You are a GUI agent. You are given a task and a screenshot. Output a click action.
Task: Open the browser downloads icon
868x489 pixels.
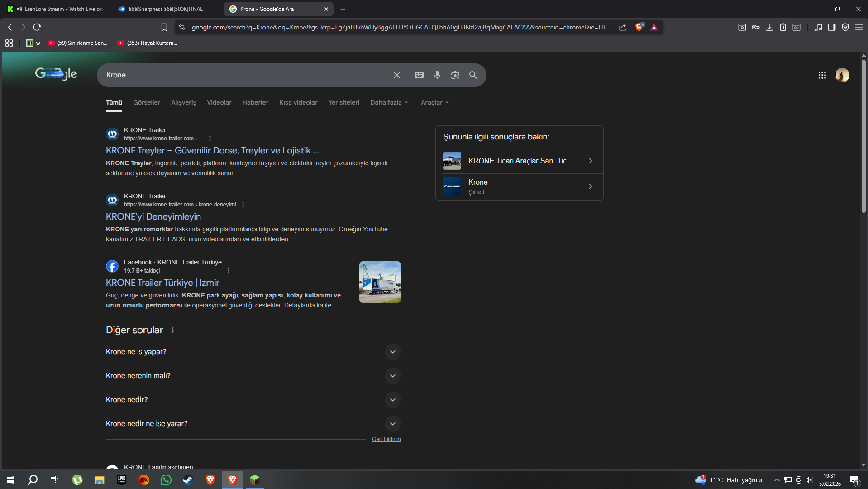pos(769,27)
